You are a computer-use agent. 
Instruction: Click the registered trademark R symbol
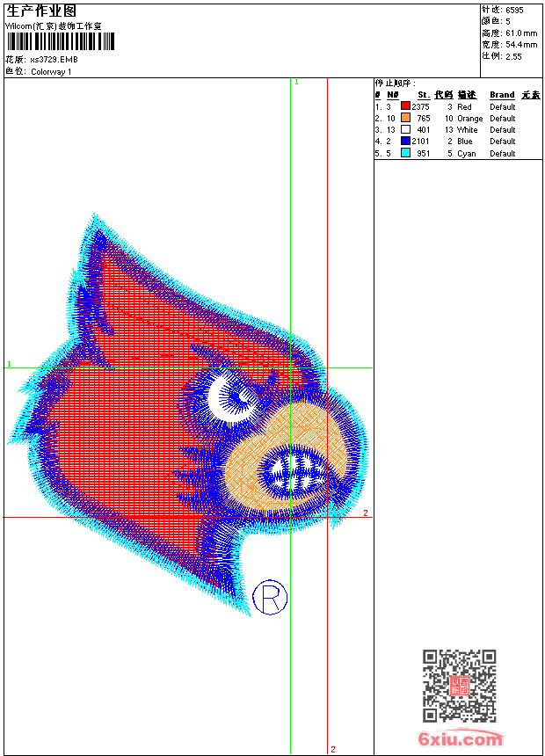(x=270, y=598)
